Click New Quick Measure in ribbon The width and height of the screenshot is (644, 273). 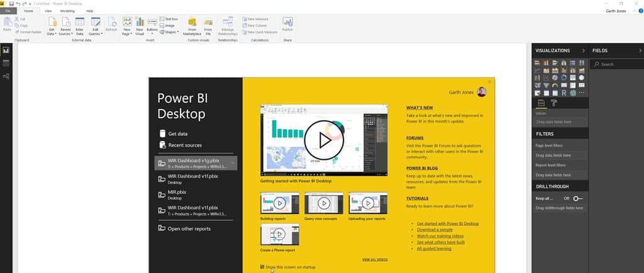tap(260, 32)
